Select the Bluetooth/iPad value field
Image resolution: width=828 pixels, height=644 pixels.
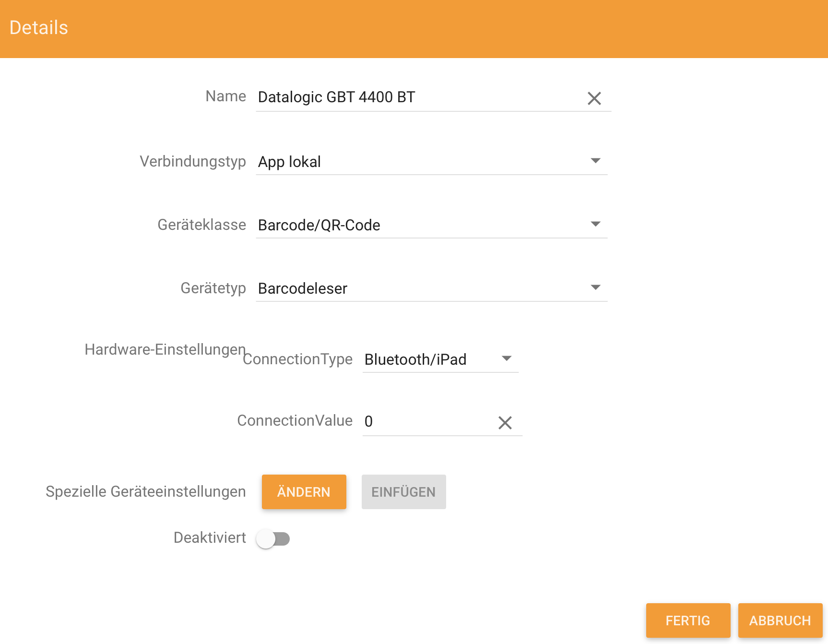pos(440,359)
